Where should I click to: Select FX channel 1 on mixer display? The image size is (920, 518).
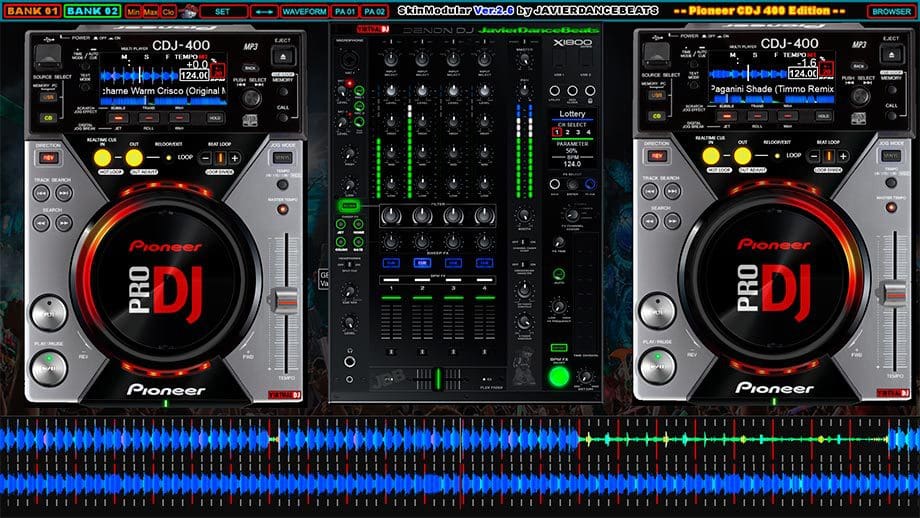coord(556,132)
